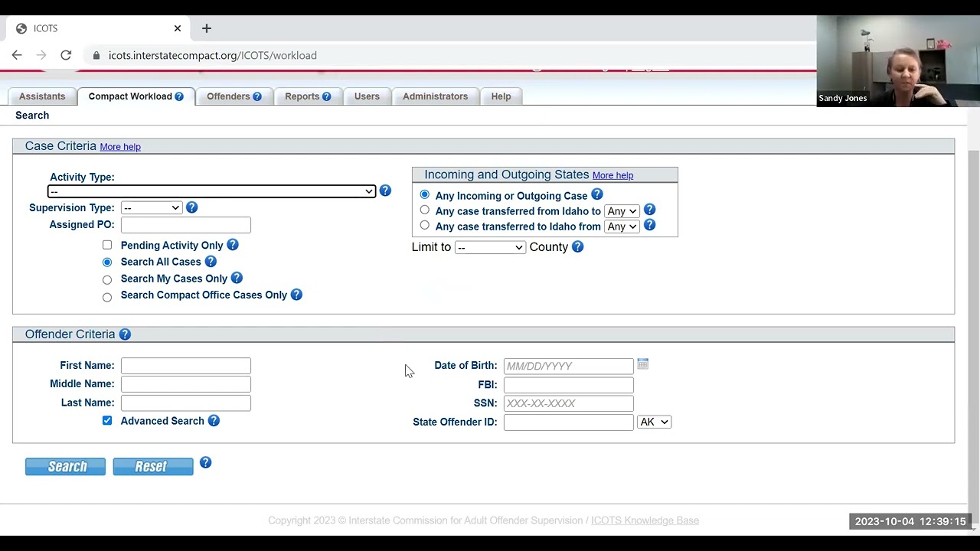980x551 pixels.
Task: Select Search All Cases radio
Action: click(x=107, y=262)
